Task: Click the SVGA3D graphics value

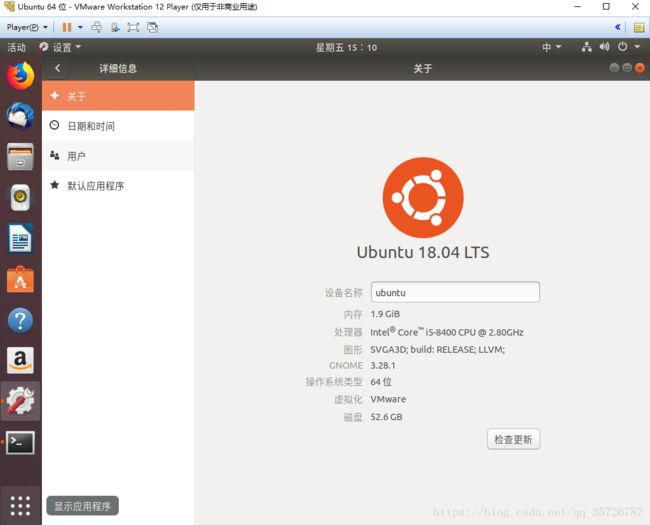Action: click(x=437, y=350)
